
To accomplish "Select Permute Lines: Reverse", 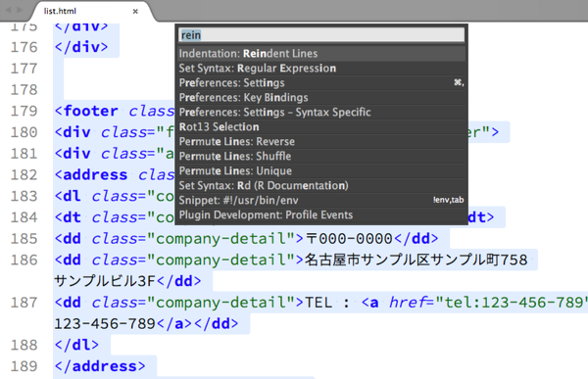I will click(x=321, y=141).
